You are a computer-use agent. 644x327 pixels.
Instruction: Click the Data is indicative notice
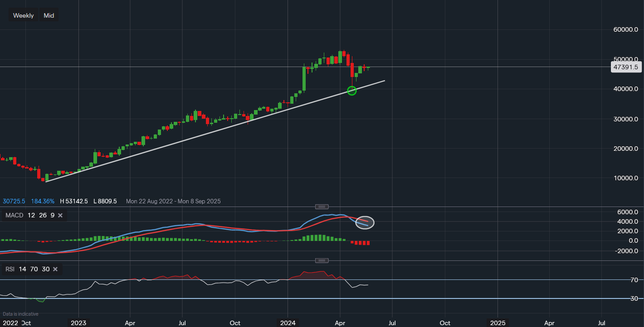tap(20, 314)
